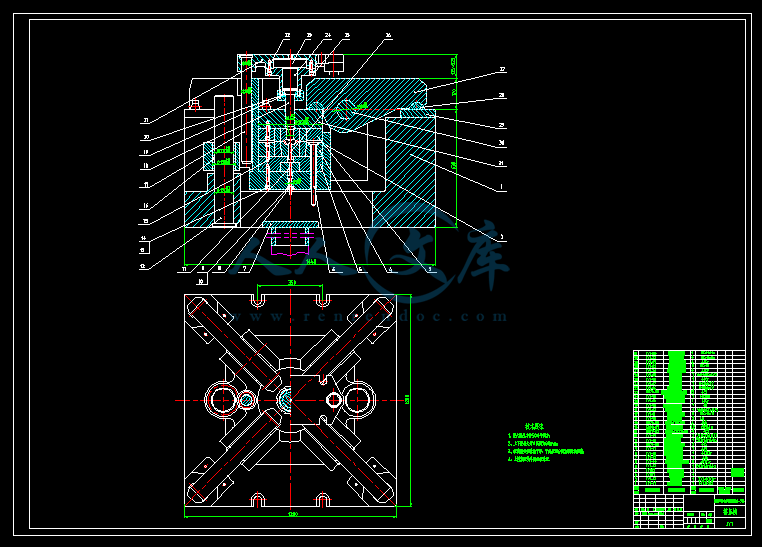
Task: Click part balloon 16 on left side
Action: tap(145, 206)
